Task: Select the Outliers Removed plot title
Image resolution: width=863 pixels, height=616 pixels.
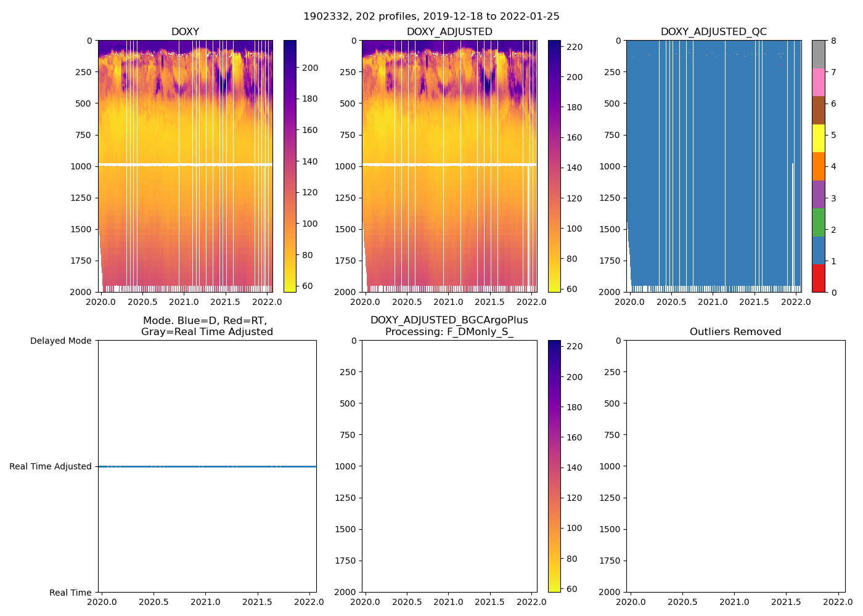Action: point(735,332)
